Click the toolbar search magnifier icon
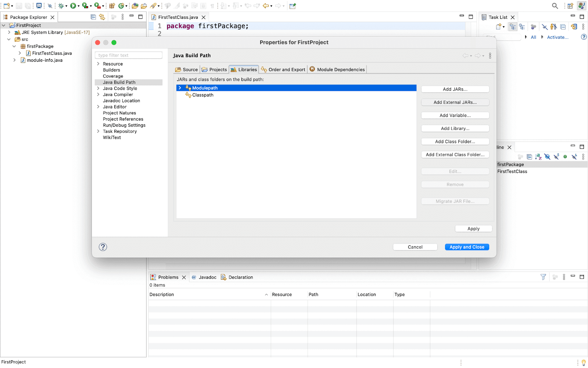588x368 pixels. point(555,6)
